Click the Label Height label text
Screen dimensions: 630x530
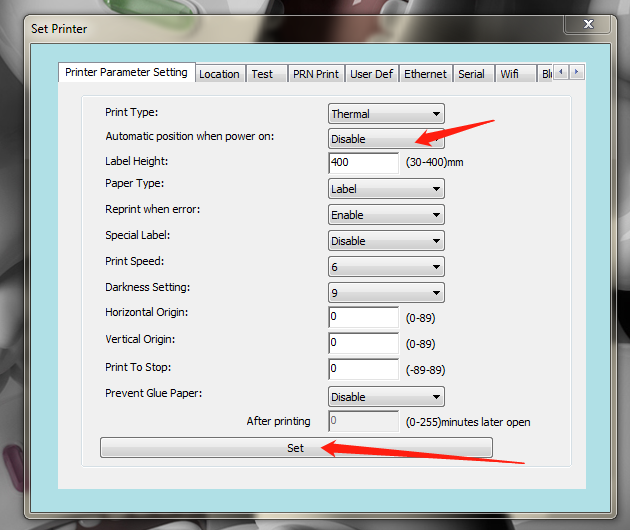tap(137, 161)
